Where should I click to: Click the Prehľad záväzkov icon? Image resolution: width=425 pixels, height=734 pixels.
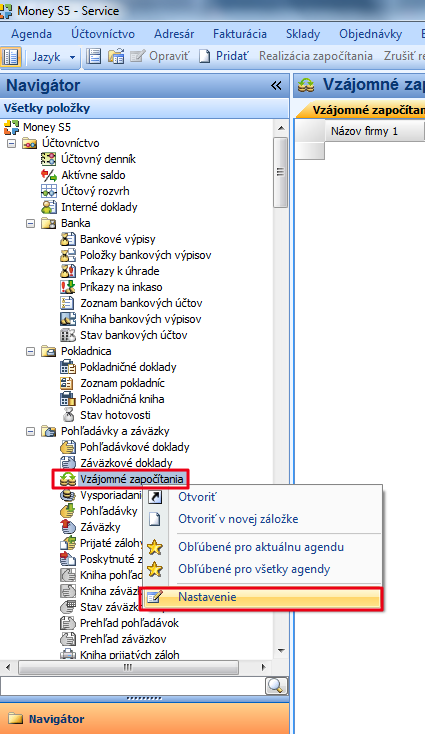(x=68, y=639)
